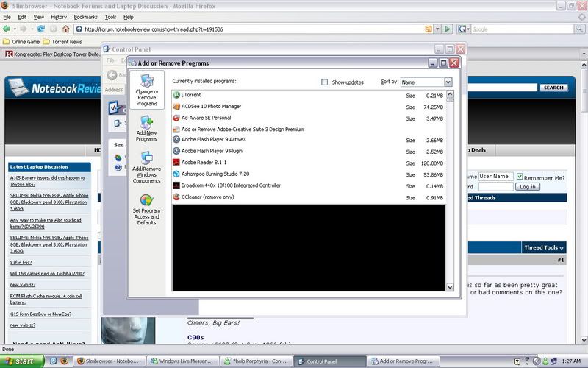Open the Firefox File menu
The width and height of the screenshot is (588, 368).
click(7, 17)
